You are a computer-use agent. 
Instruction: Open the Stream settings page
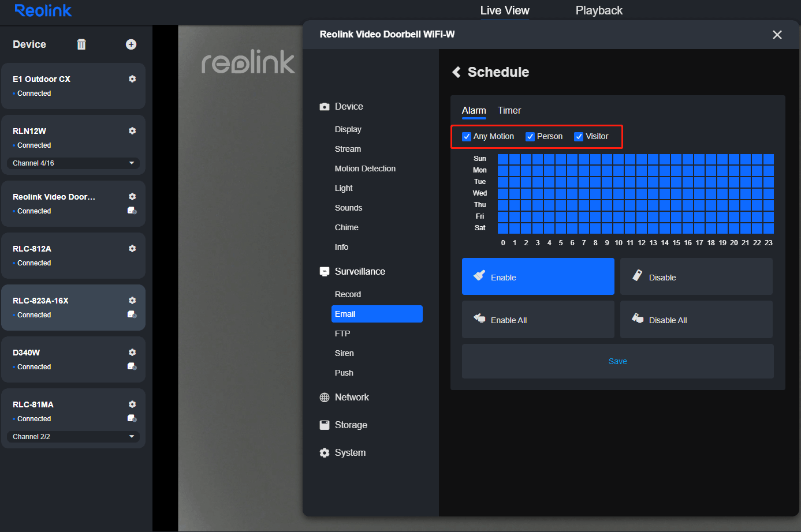pyautogui.click(x=348, y=149)
